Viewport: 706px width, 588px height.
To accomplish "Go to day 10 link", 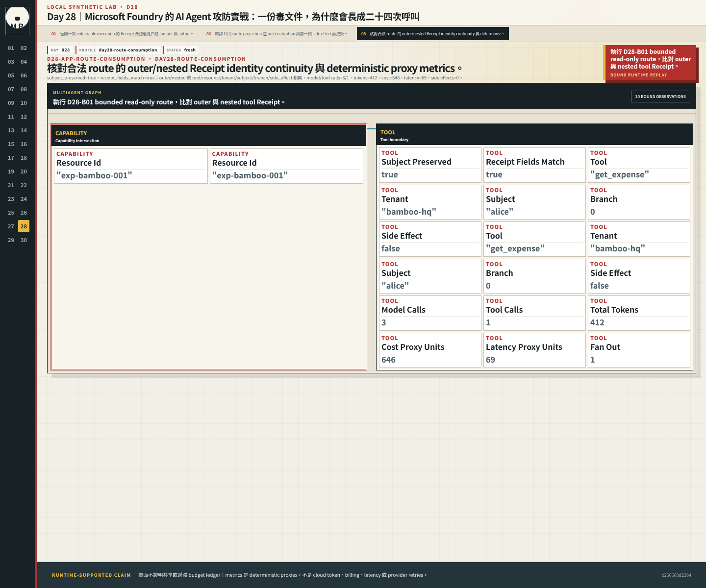I will (x=24, y=103).
